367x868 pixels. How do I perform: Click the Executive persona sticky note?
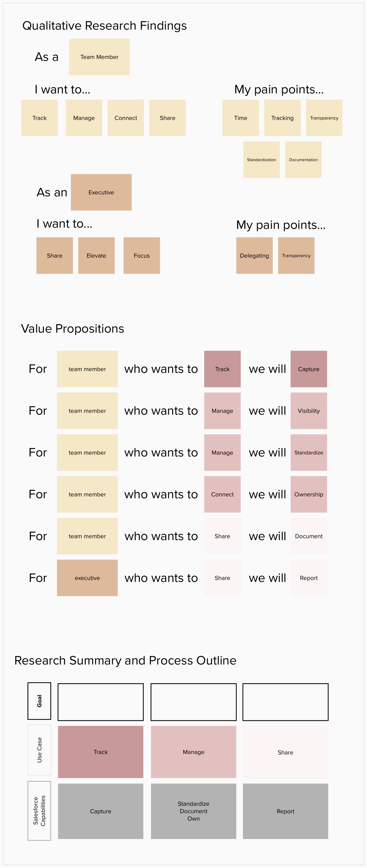tap(101, 192)
